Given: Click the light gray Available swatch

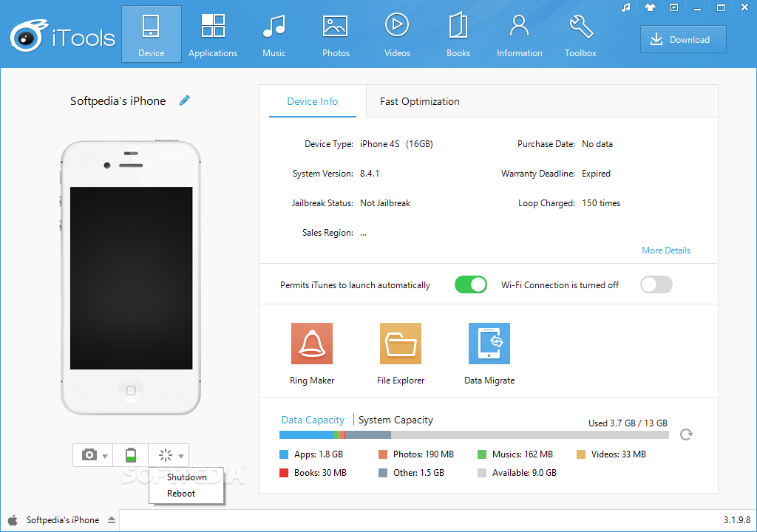Looking at the screenshot, I should 482,473.
